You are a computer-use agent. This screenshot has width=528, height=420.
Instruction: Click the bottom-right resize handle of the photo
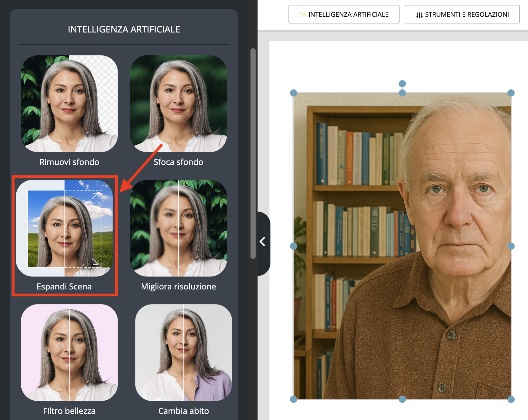pyautogui.click(x=511, y=399)
